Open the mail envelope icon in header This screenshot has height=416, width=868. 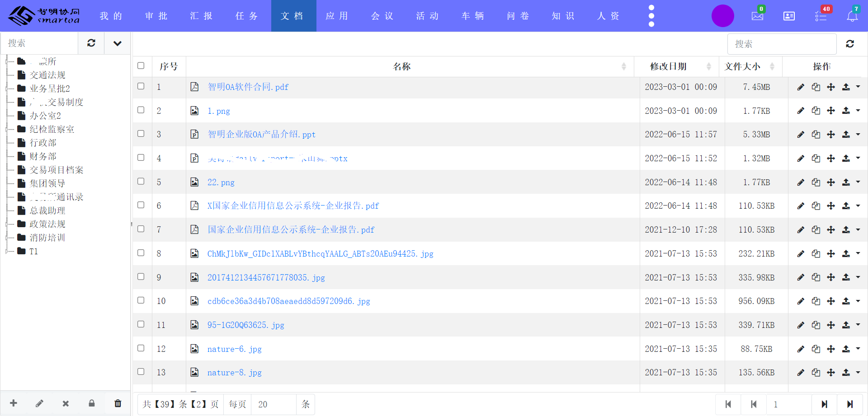pyautogui.click(x=757, y=16)
